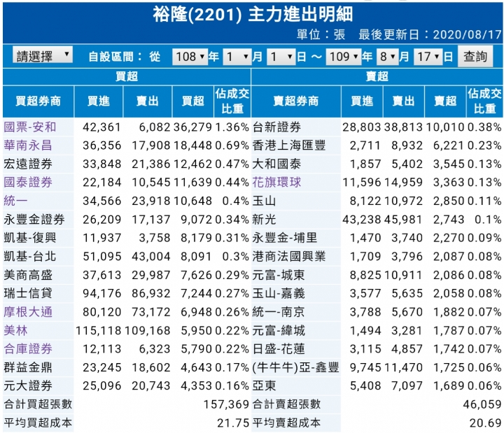The height and width of the screenshot is (433, 504).
Task: Select the 港商法國興業 broker name
Action: (x=289, y=256)
